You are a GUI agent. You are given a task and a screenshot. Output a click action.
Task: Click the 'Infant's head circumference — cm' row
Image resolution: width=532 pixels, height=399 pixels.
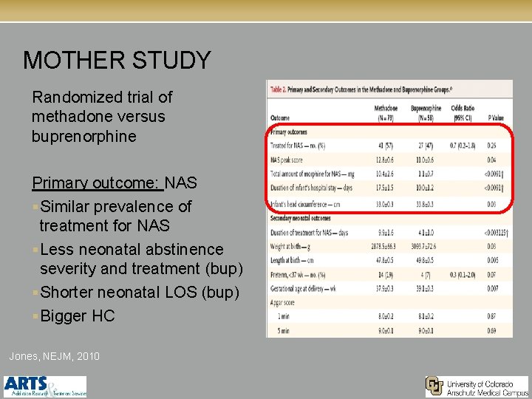[x=389, y=204]
